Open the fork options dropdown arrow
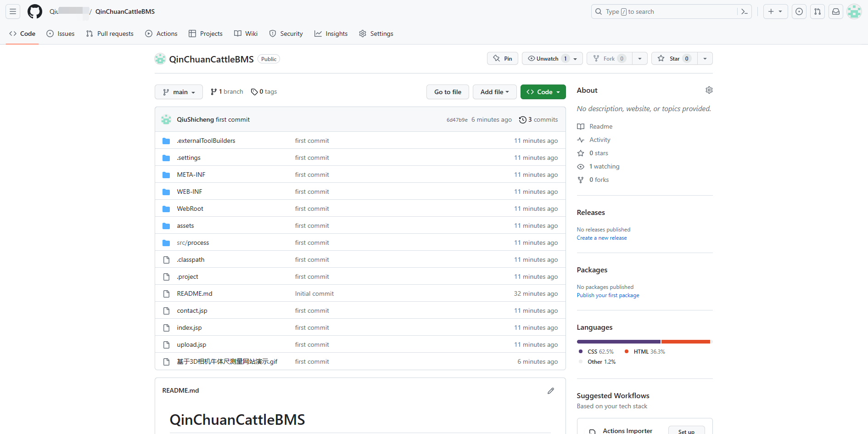868x434 pixels. coord(640,58)
